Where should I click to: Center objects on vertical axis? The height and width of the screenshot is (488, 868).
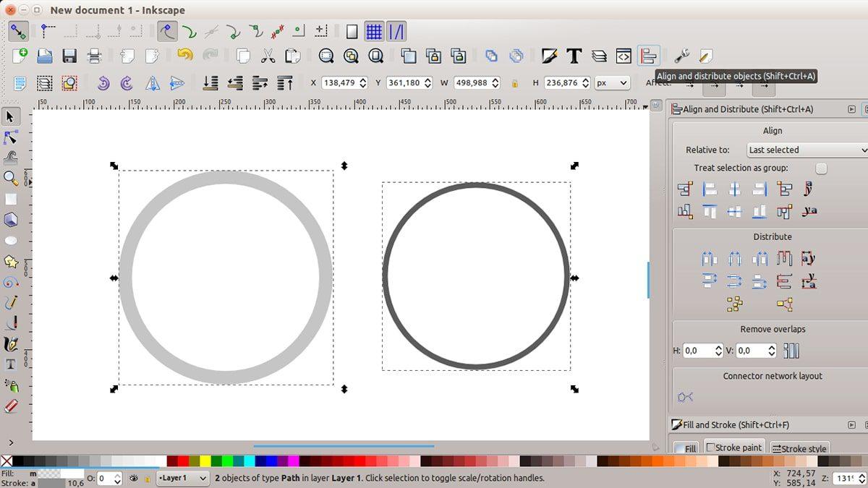point(734,189)
